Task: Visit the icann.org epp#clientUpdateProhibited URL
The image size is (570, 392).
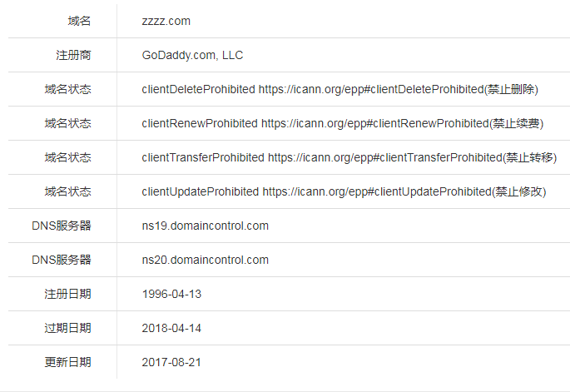Action: [x=376, y=191]
